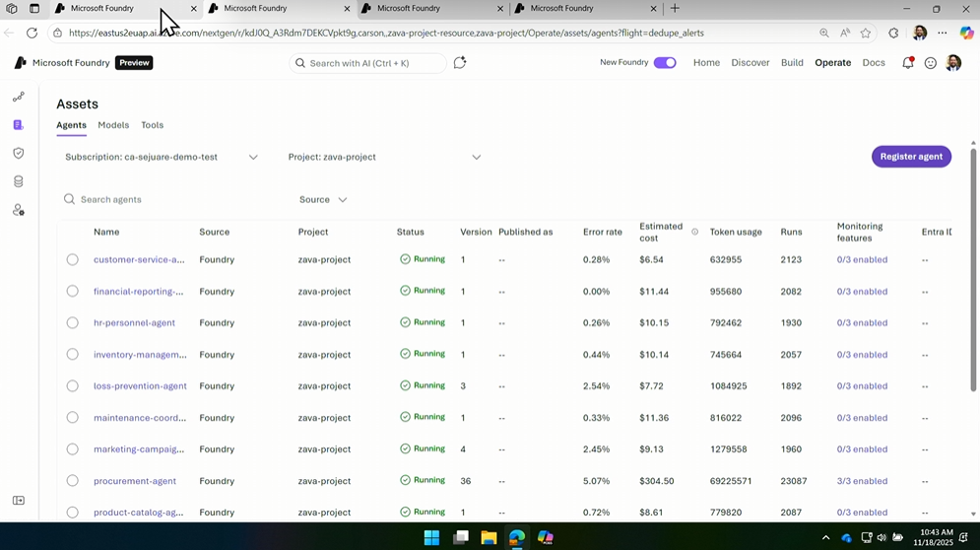Open the shield compliance icon in sidebar
The width and height of the screenshot is (980, 550).
click(18, 153)
